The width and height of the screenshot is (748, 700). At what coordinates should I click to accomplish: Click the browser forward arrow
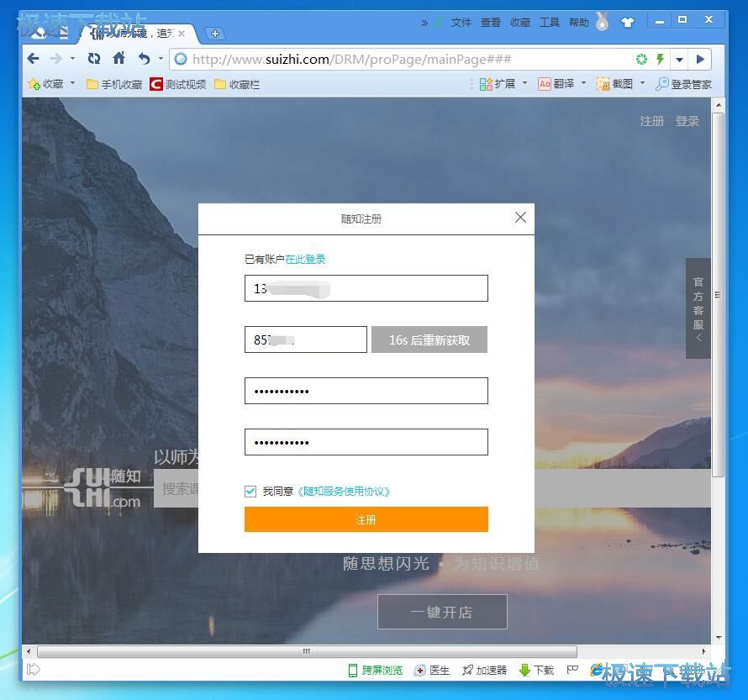55,59
